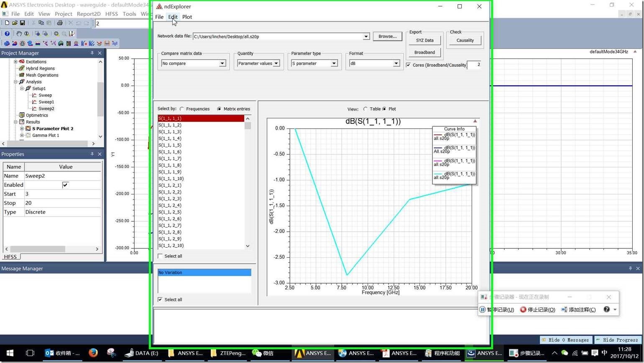Click the stop recording icon in Steps Recorder
644x363 pixels.
pos(523,309)
